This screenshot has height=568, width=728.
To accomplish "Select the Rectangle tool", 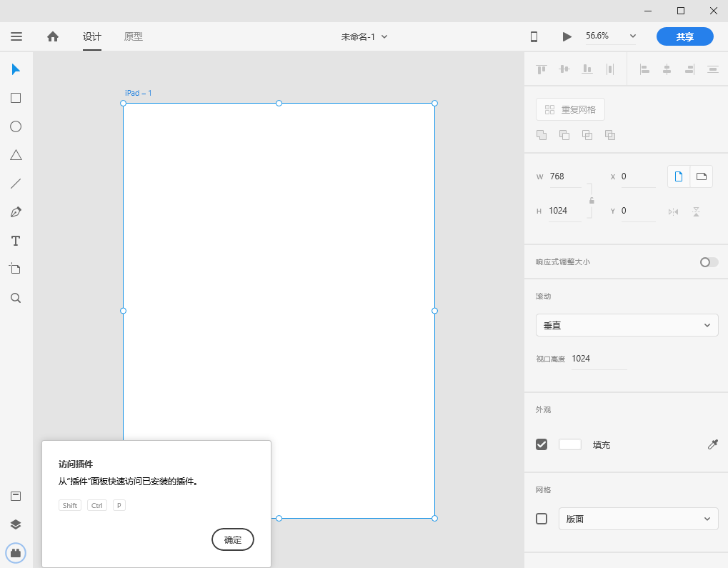I will tap(16, 98).
